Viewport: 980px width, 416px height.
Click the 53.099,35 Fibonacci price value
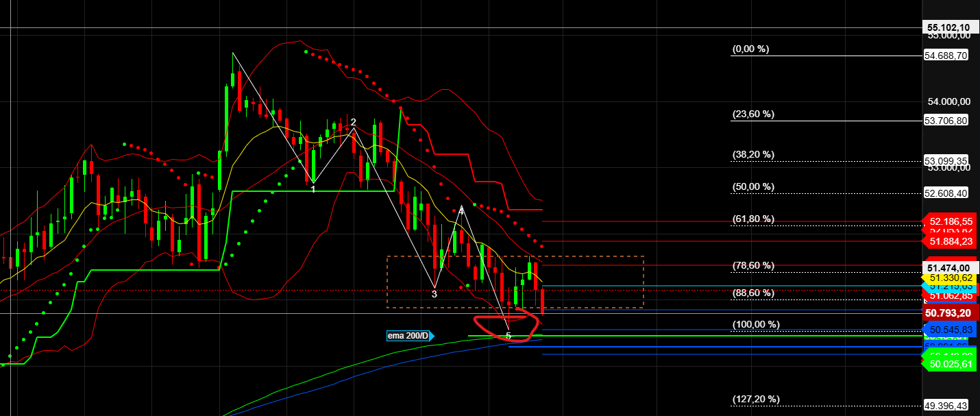point(946,160)
